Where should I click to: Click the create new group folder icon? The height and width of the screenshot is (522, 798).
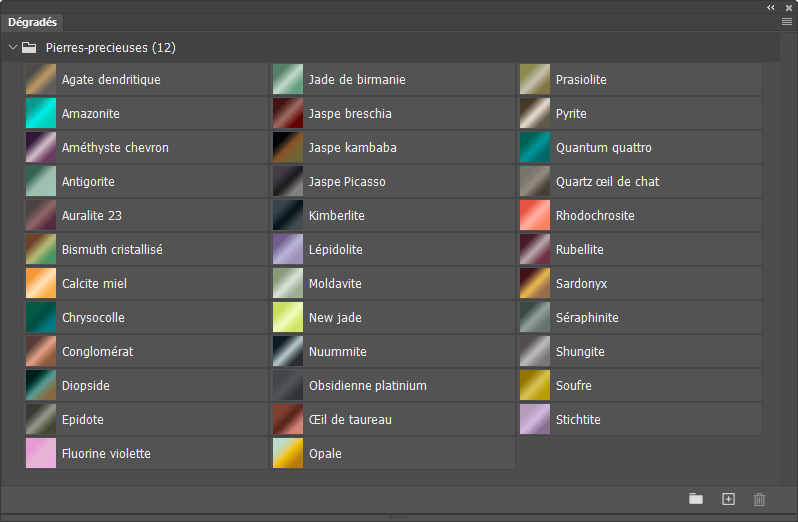click(696, 499)
